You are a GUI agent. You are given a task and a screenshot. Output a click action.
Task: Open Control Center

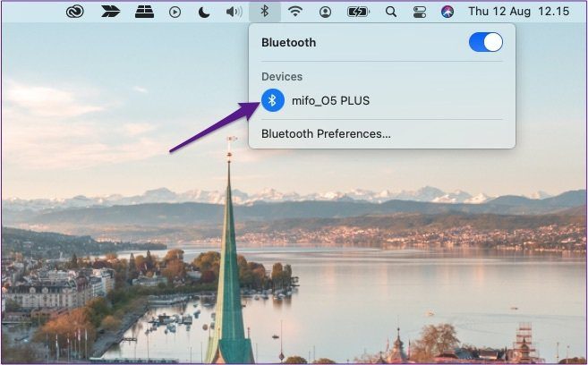[x=420, y=12]
